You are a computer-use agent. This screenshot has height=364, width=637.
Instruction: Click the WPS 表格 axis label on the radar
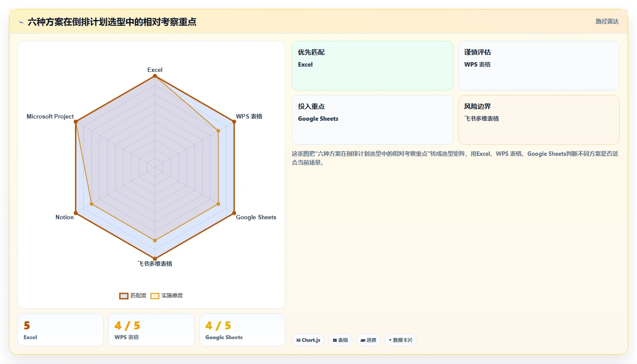coord(249,116)
